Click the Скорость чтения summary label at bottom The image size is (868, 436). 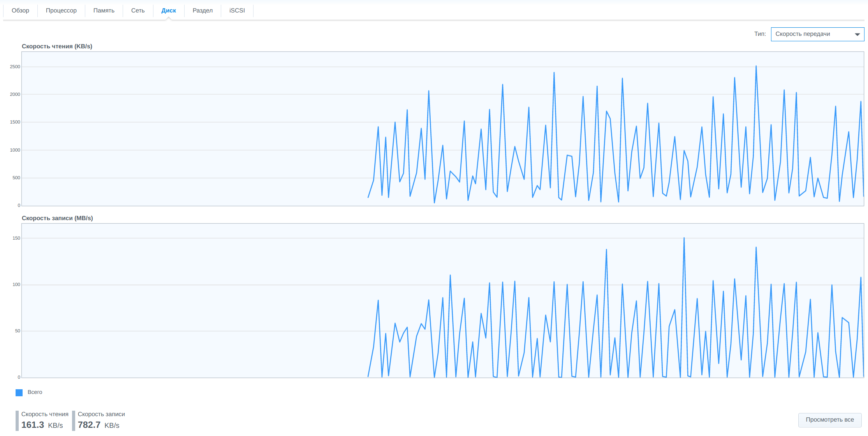(x=45, y=414)
